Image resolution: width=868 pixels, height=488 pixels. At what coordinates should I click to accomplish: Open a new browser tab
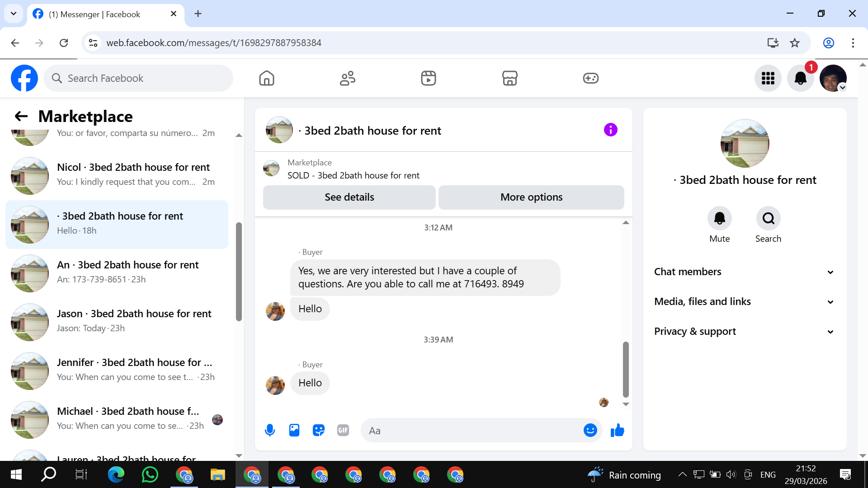click(198, 14)
